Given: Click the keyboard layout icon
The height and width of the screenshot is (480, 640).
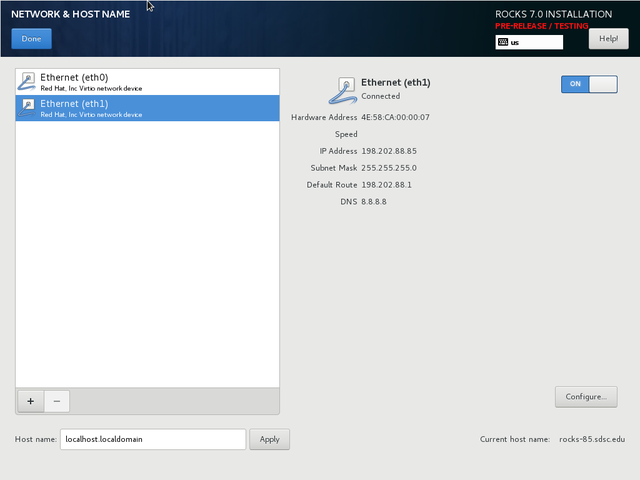Looking at the screenshot, I should (502, 43).
